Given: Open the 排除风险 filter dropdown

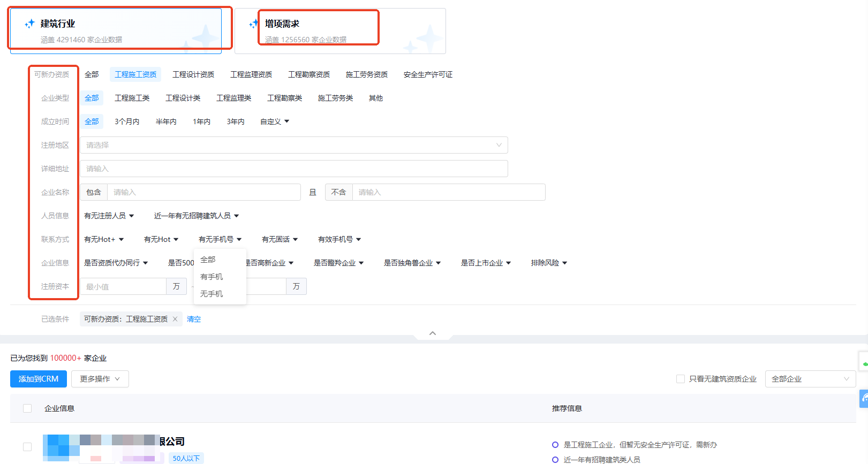Looking at the screenshot, I should [x=549, y=263].
